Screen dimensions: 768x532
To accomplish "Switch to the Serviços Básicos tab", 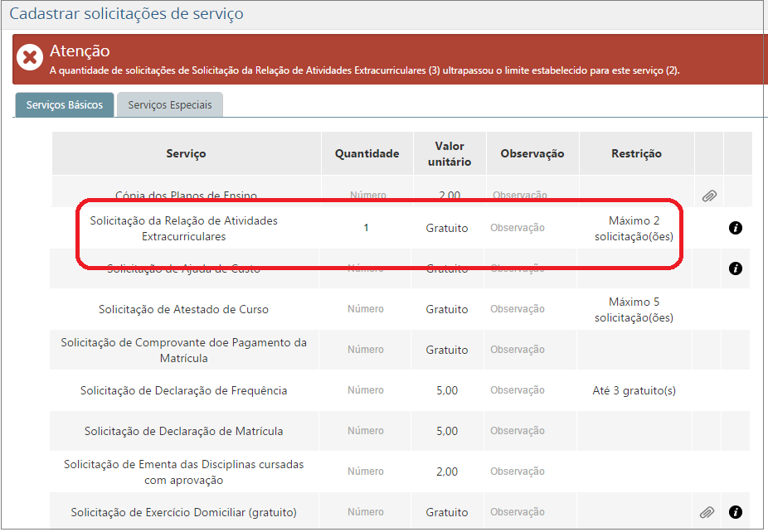I will click(65, 105).
